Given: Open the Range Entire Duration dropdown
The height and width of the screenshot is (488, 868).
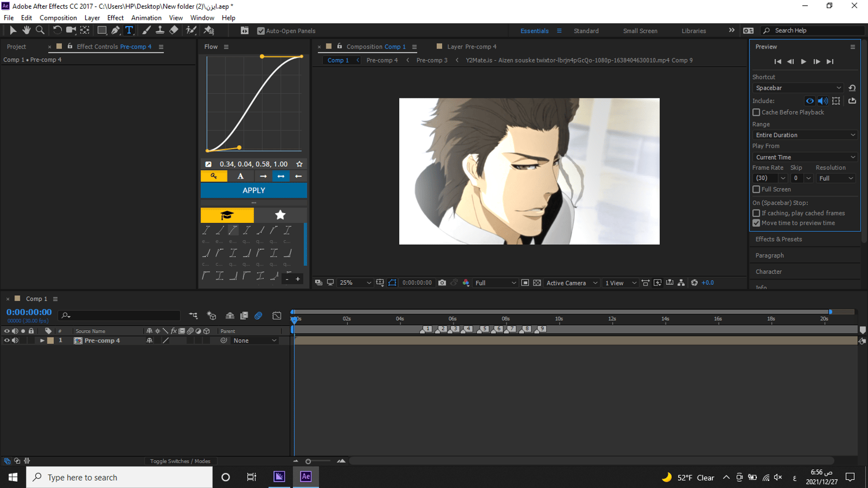Looking at the screenshot, I should pos(805,135).
